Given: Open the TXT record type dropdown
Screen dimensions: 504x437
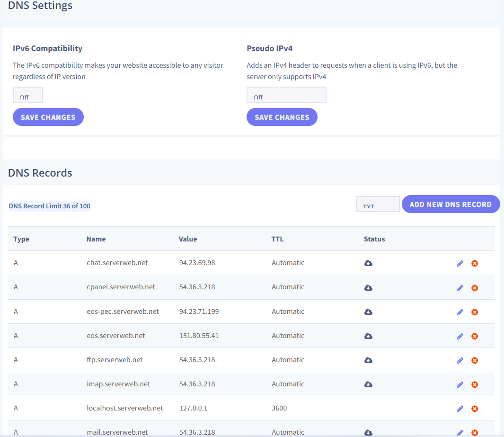Looking at the screenshot, I should 378,205.
